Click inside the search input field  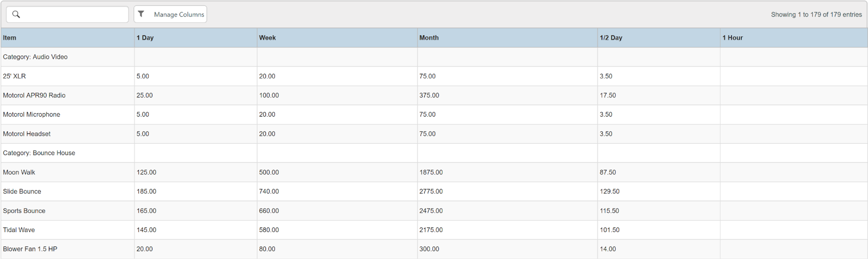73,15
